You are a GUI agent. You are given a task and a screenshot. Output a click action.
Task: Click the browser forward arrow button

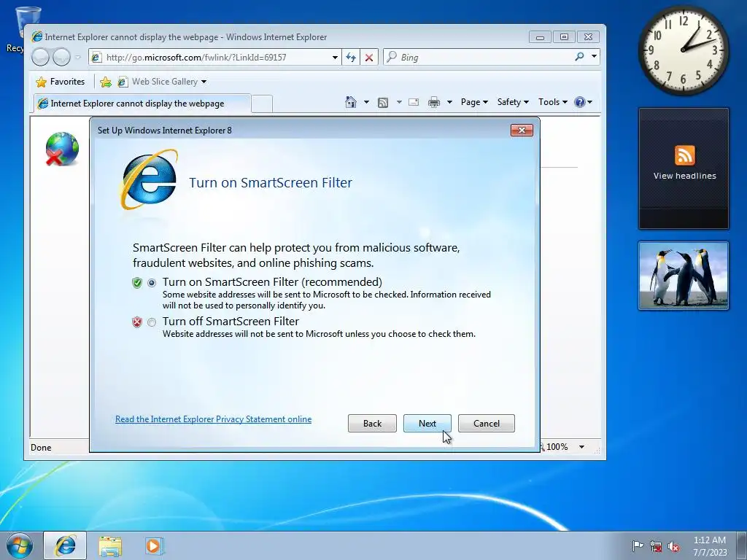[61, 58]
